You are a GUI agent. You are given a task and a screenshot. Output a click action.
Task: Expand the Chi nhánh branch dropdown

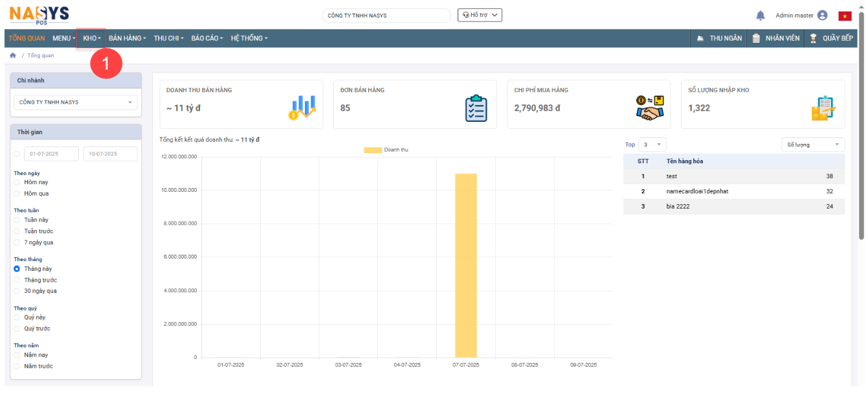click(x=75, y=102)
